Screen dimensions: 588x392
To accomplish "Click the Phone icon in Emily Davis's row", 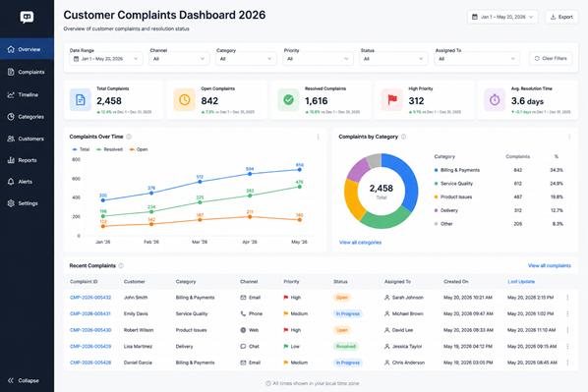I will (x=244, y=313).
